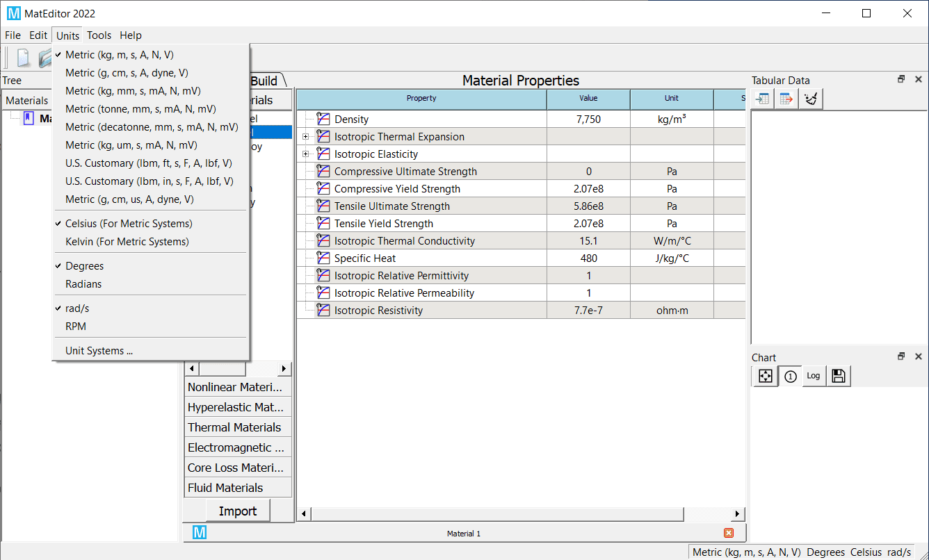Image resolution: width=929 pixels, height=560 pixels.
Task: Choose Kelvin (For Metric Systems)
Action: pyautogui.click(x=151, y=242)
